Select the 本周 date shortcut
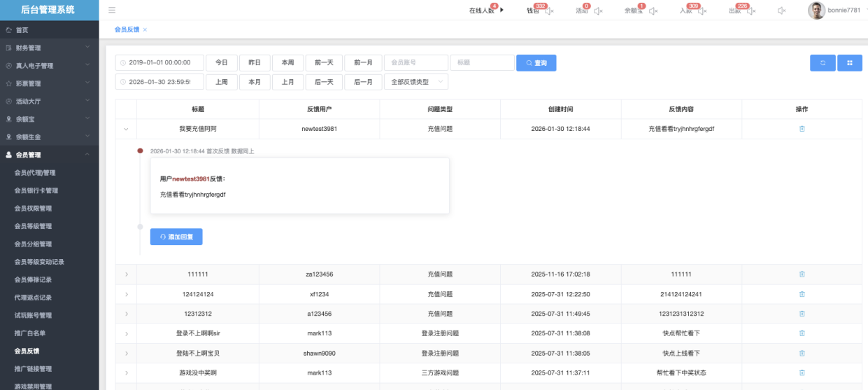The image size is (868, 390). 287,63
